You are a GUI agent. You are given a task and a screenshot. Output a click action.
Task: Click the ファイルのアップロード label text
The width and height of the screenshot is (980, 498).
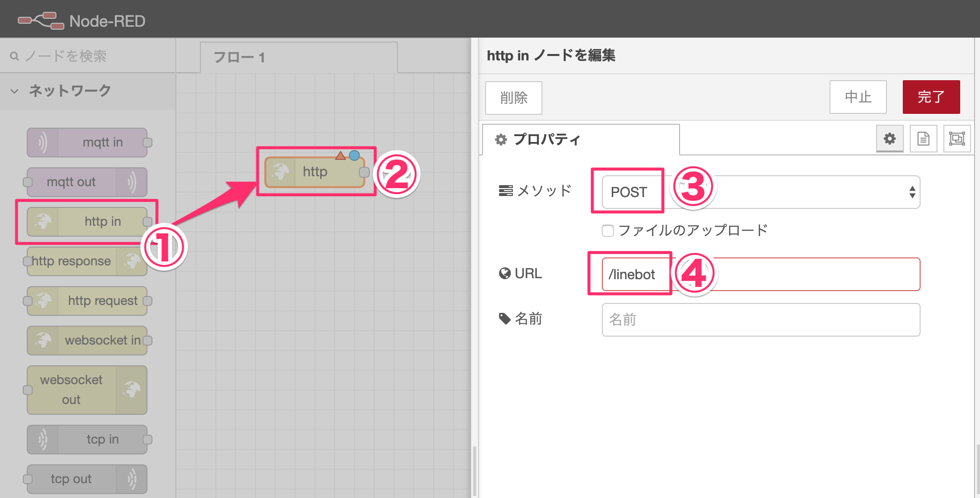point(693,231)
